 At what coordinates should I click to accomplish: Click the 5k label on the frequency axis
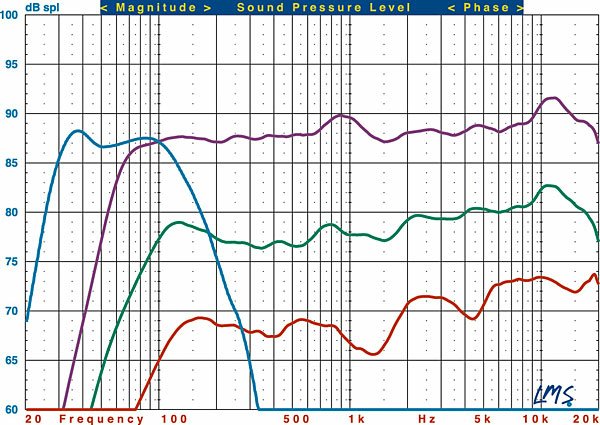[483, 419]
